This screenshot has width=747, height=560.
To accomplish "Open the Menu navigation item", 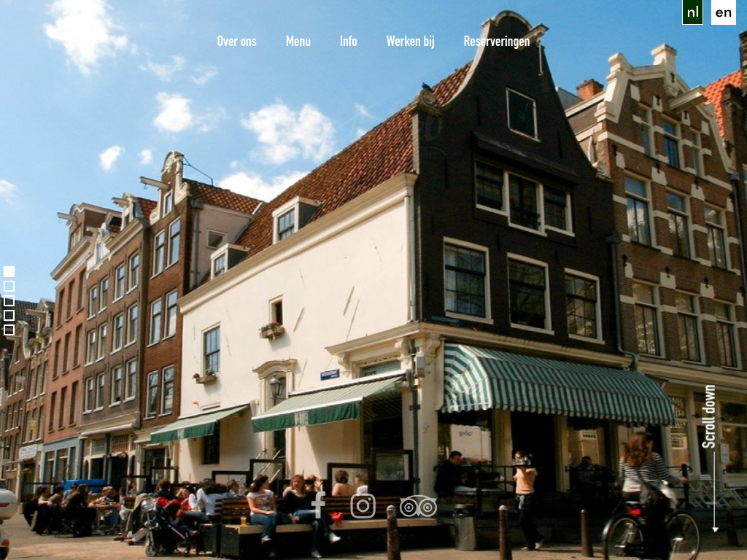I will 298,42.
